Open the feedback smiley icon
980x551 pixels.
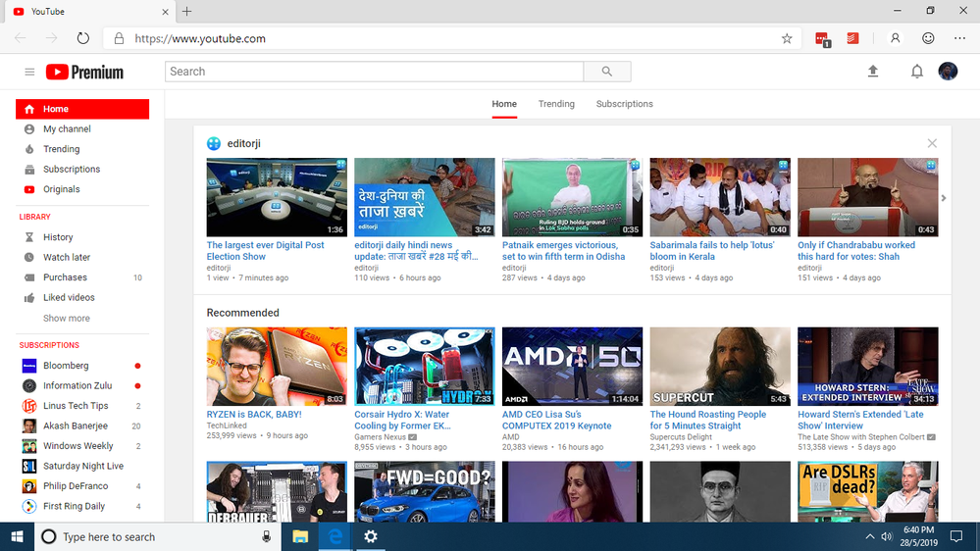click(x=928, y=38)
